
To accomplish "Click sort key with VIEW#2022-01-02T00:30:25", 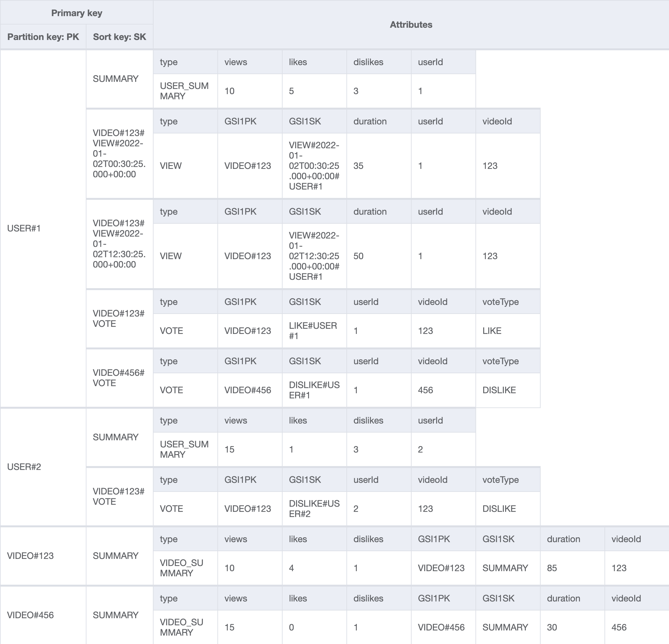I will pos(119,153).
